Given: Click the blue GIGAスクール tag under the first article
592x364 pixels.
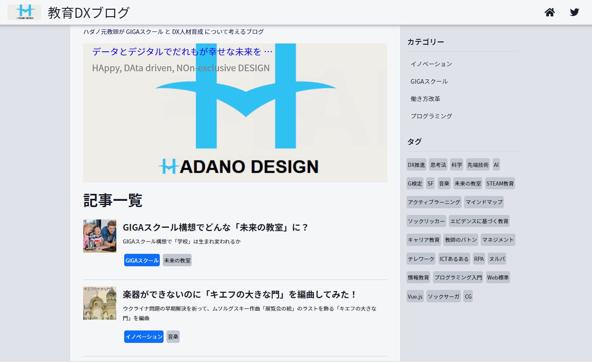Looking at the screenshot, I should [142, 260].
